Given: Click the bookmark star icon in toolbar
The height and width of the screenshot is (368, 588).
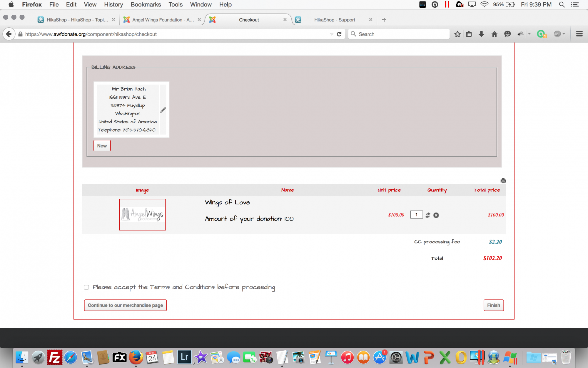Looking at the screenshot, I should (x=457, y=34).
